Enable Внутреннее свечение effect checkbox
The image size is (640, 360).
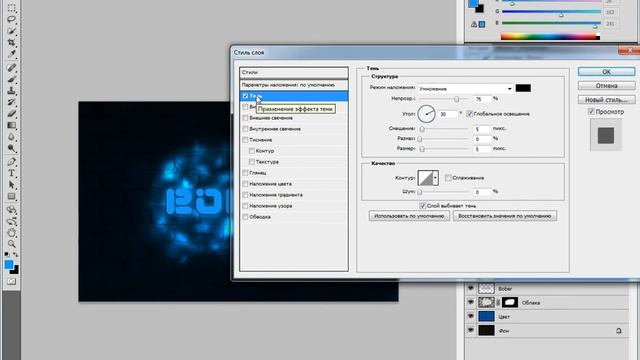(x=245, y=129)
